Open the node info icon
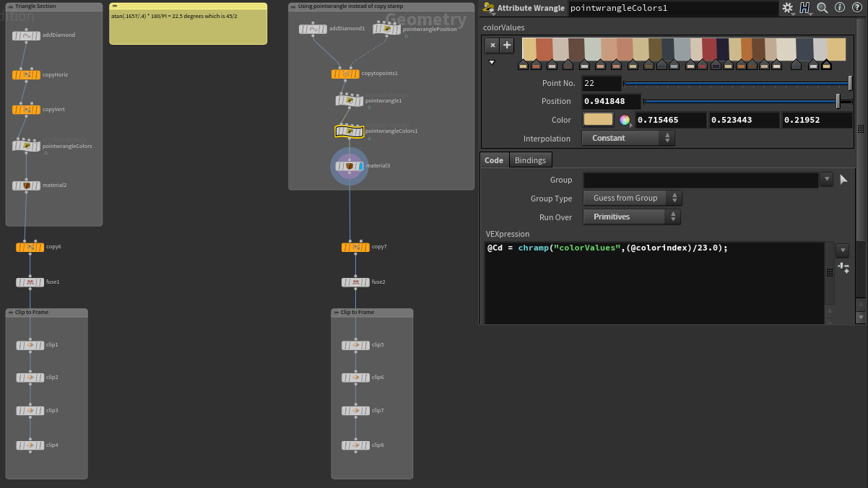The width and height of the screenshot is (868, 488). (838, 9)
